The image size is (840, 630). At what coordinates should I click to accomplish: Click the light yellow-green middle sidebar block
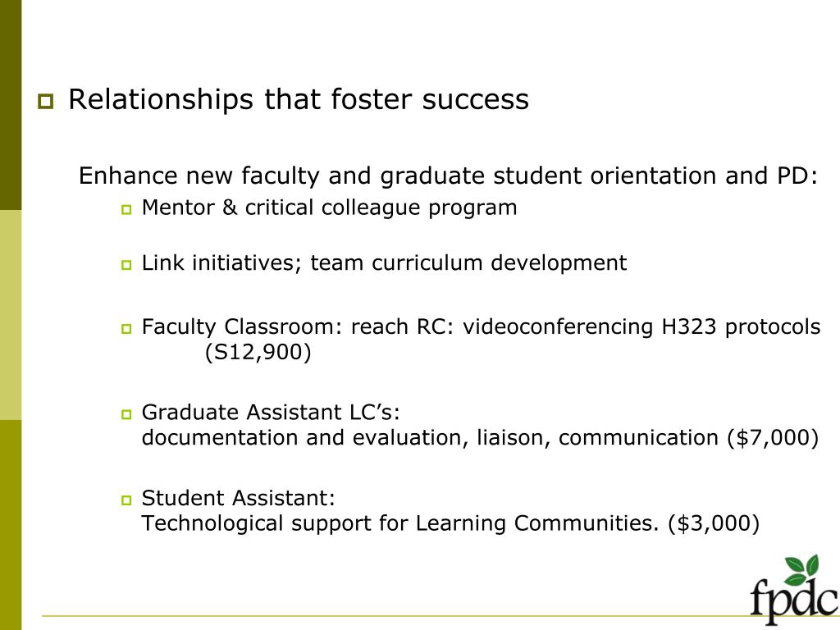[11, 315]
